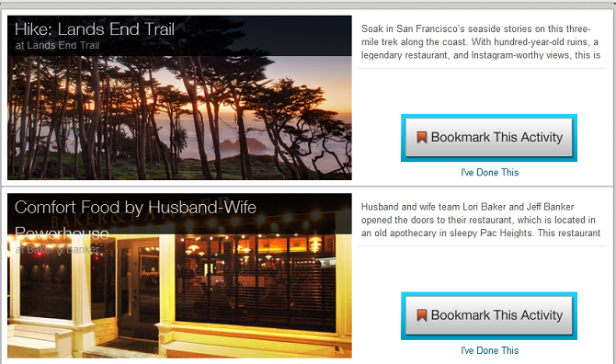Click the orange bookmark icon for Comfort Food activity
This screenshot has height=364, width=616.
click(421, 315)
